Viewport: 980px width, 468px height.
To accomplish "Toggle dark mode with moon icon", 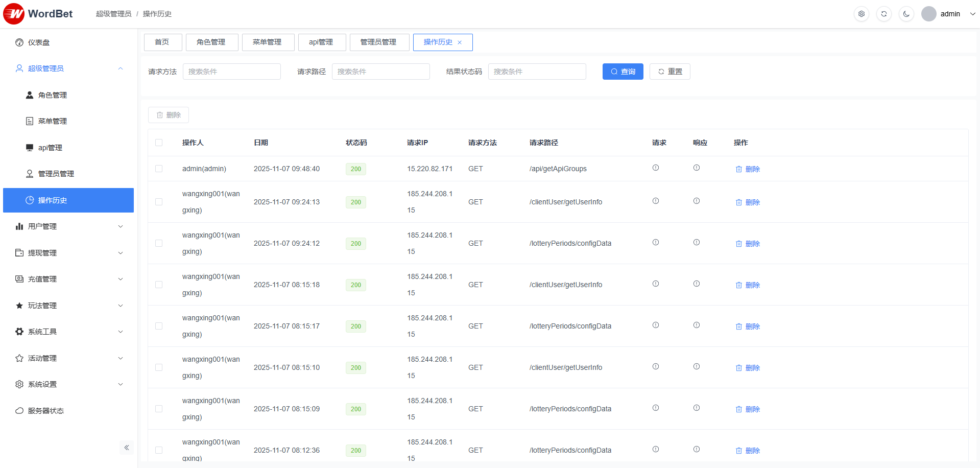I will (906, 14).
